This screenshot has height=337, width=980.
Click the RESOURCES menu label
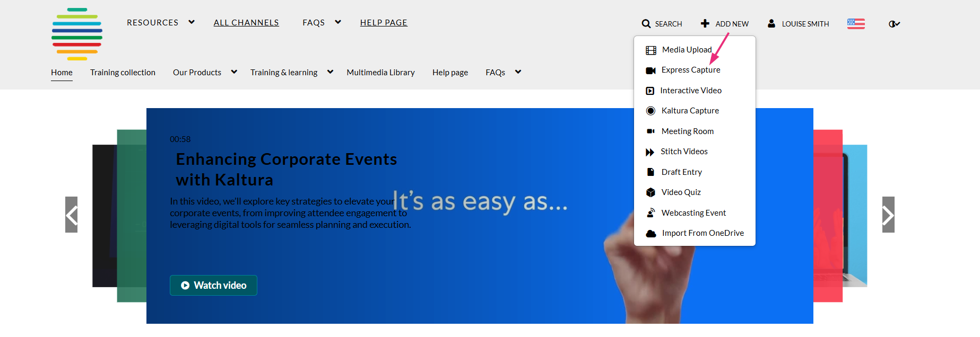(x=152, y=22)
